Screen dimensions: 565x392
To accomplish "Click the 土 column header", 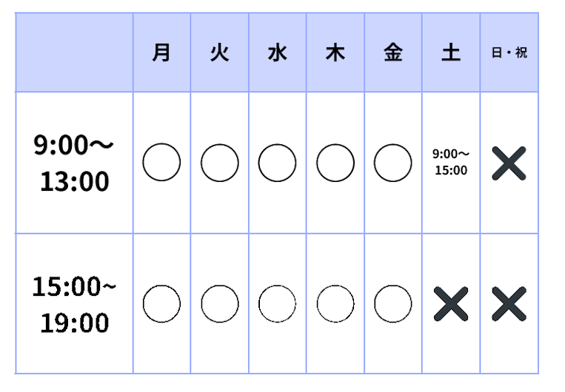I will [x=451, y=53].
